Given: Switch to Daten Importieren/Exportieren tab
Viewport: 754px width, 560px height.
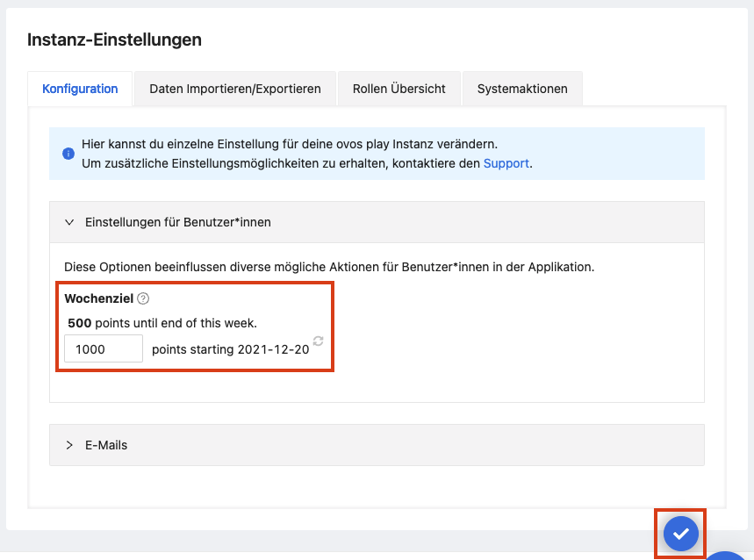Looking at the screenshot, I should (235, 89).
